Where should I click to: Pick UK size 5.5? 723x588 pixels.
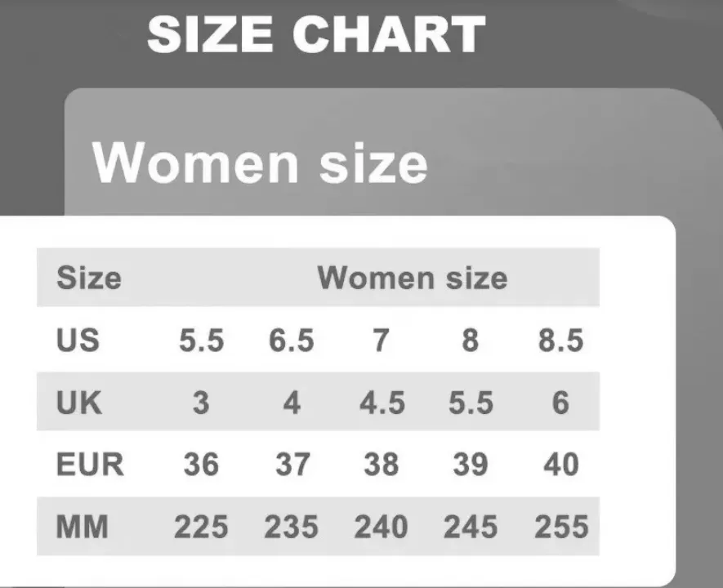tap(471, 403)
